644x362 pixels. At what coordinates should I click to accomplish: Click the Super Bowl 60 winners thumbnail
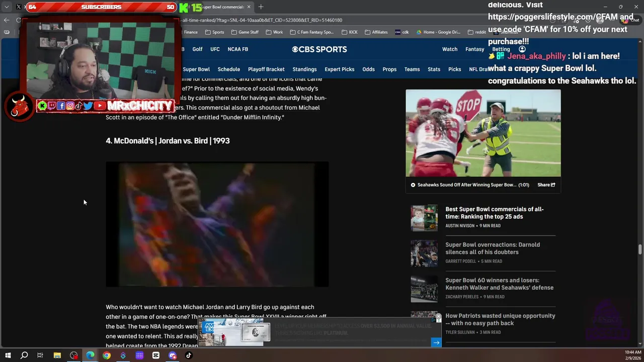(424, 289)
